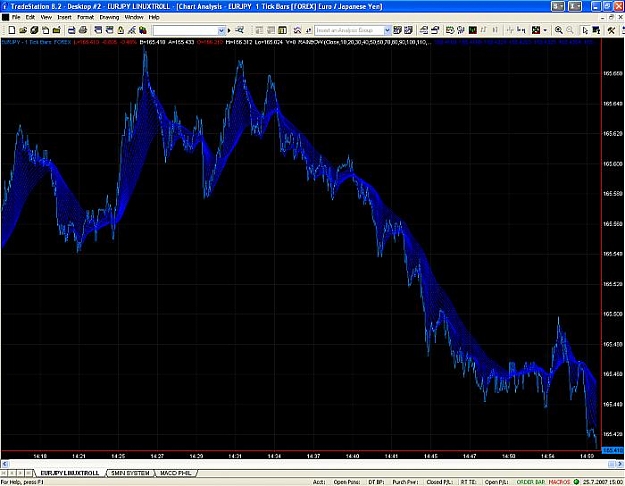The height and width of the screenshot is (486, 625).
Task: Click the Open Posns: status bar field
Action: (347, 482)
